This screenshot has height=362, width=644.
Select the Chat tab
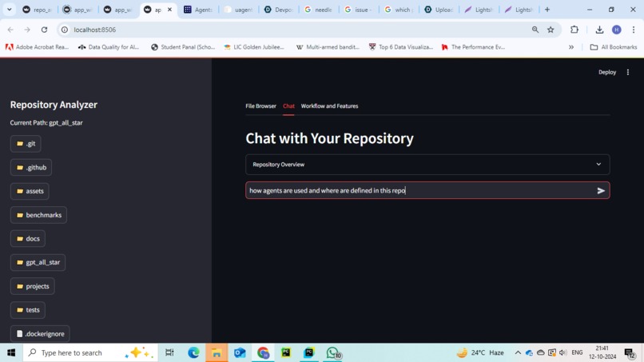point(288,106)
